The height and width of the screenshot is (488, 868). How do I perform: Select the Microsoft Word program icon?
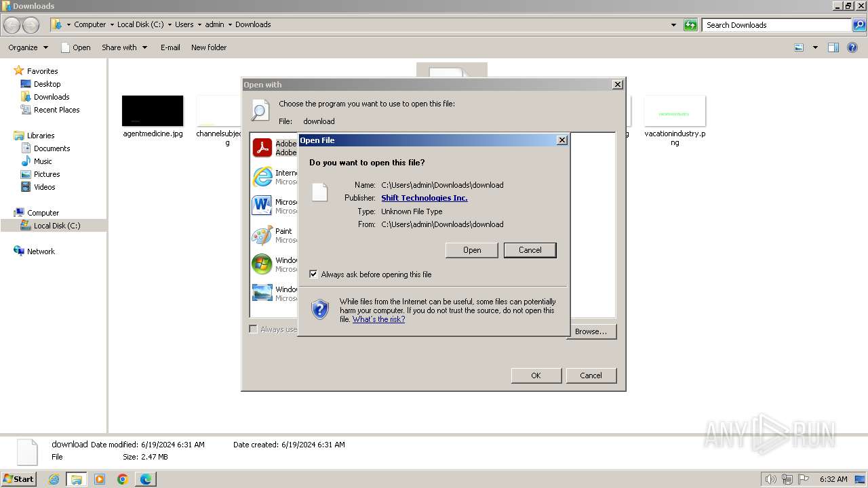[262, 205]
